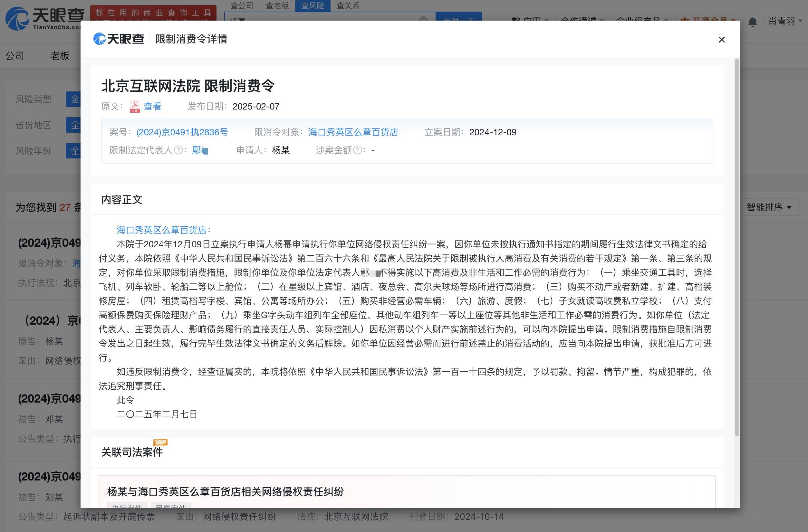Open the help question mark beside 限制法定代表人
The width and height of the screenshot is (808, 532).
[x=178, y=150]
